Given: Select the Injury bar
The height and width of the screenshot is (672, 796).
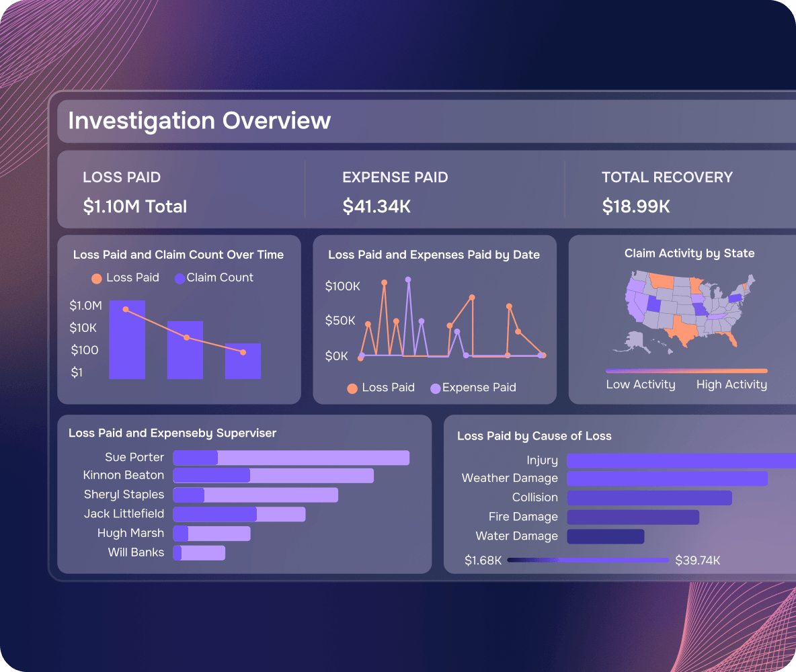Looking at the screenshot, I should coord(681,460).
